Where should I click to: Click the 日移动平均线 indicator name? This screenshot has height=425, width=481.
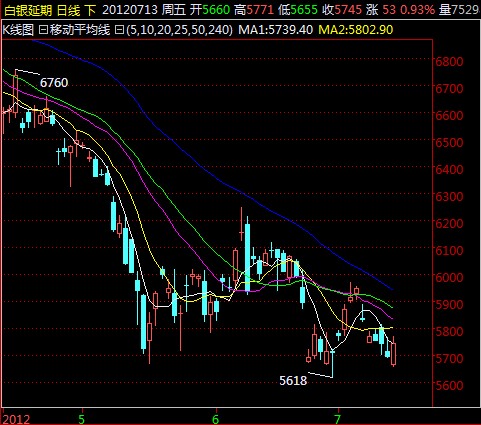click(74, 30)
